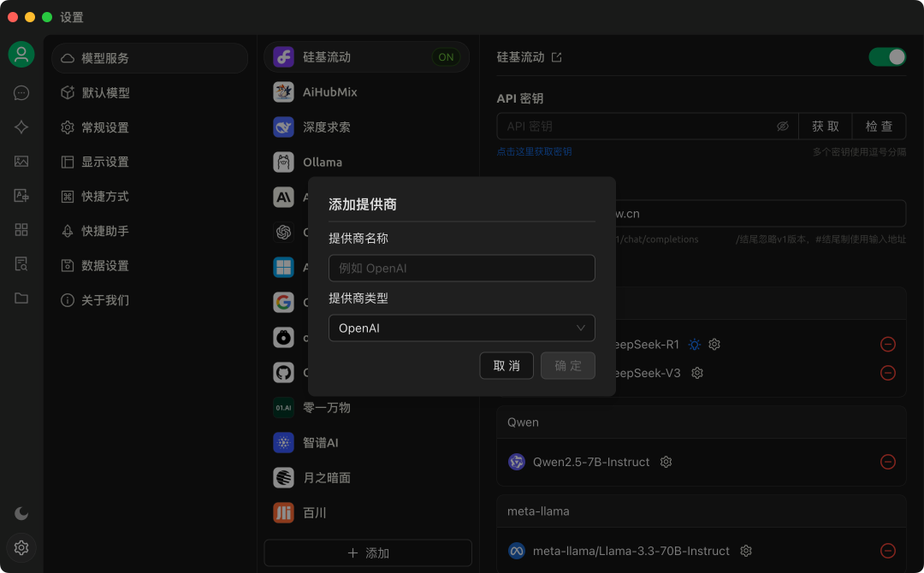This screenshot has height=573, width=924.
Task: Open settings gear for DeepSeek-R1 model
Action: coord(714,344)
